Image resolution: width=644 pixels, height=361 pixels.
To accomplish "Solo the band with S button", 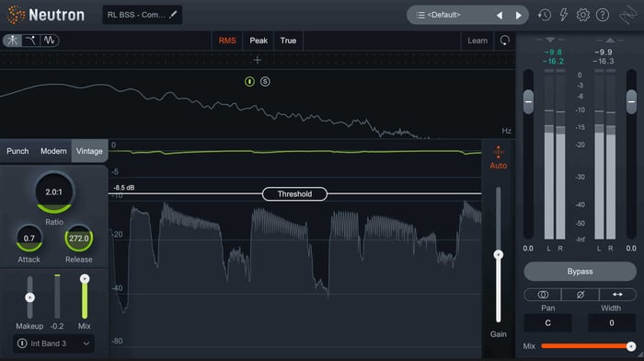I will [x=265, y=81].
